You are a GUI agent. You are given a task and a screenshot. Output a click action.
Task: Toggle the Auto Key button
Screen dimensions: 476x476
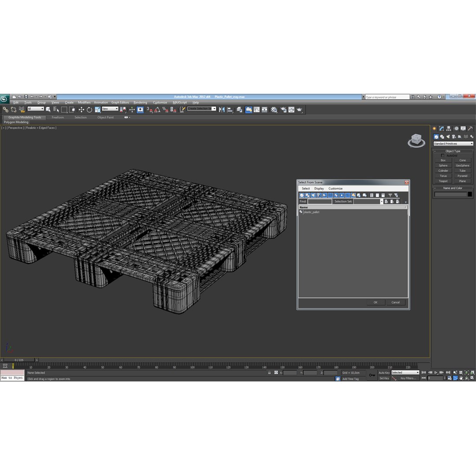point(384,372)
